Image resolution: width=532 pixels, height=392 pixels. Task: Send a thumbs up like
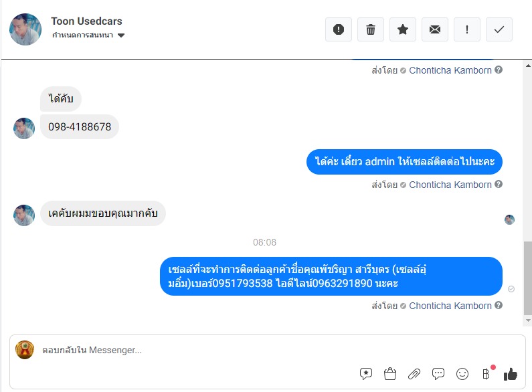(511, 374)
